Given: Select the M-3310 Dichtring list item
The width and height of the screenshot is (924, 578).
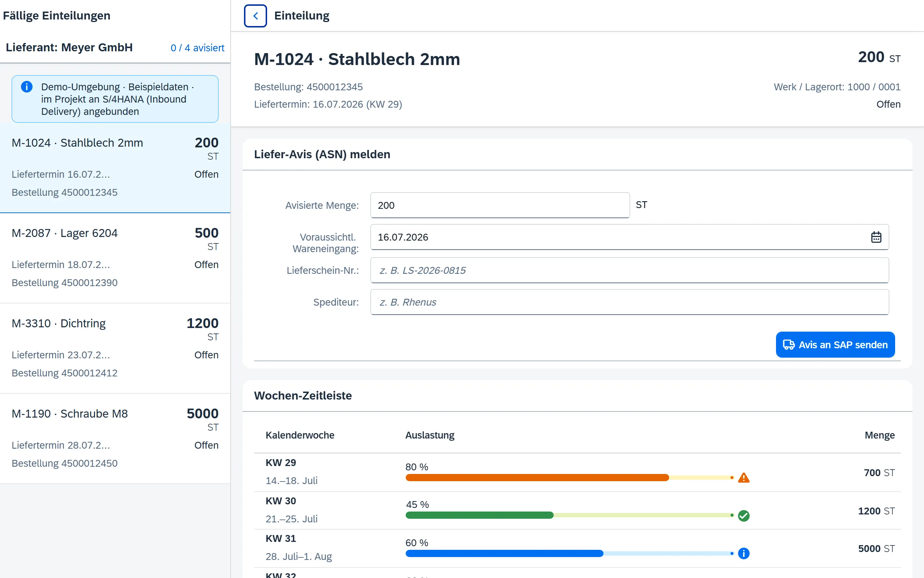Looking at the screenshot, I should tap(115, 348).
